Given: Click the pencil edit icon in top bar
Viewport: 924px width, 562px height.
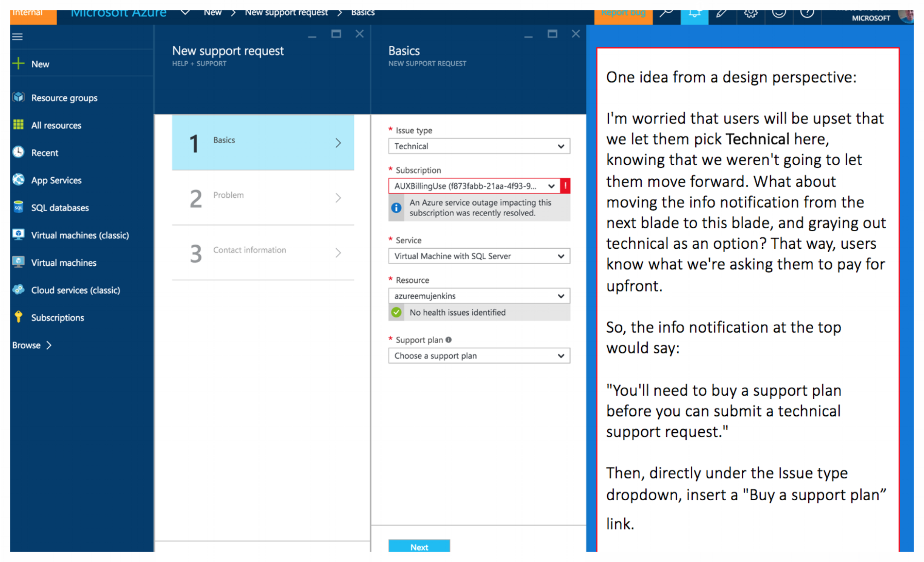Looking at the screenshot, I should tap(722, 13).
